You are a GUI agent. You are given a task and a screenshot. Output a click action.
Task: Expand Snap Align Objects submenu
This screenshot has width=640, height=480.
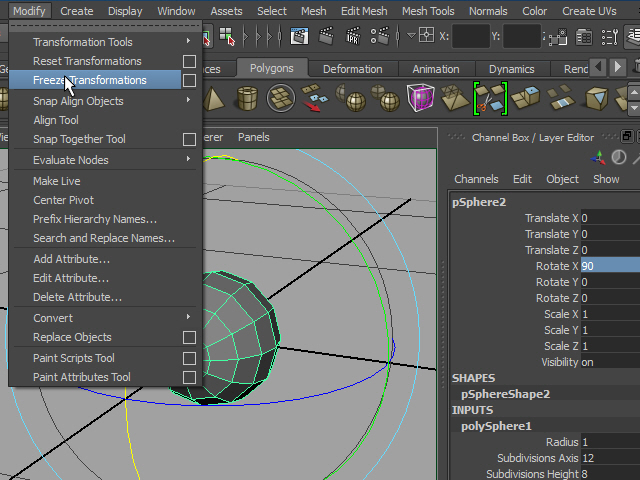188,100
